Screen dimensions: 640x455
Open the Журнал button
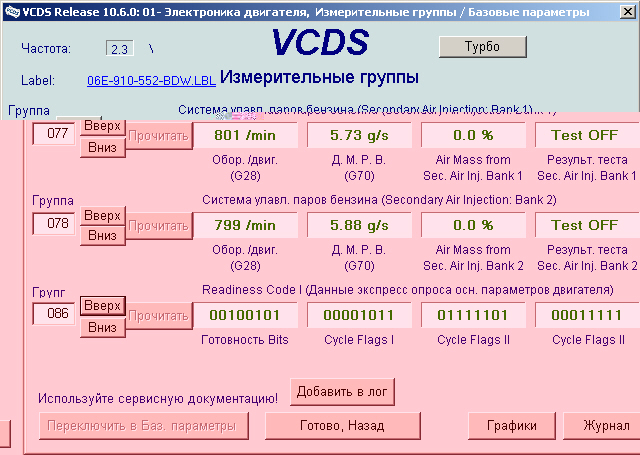click(x=604, y=426)
